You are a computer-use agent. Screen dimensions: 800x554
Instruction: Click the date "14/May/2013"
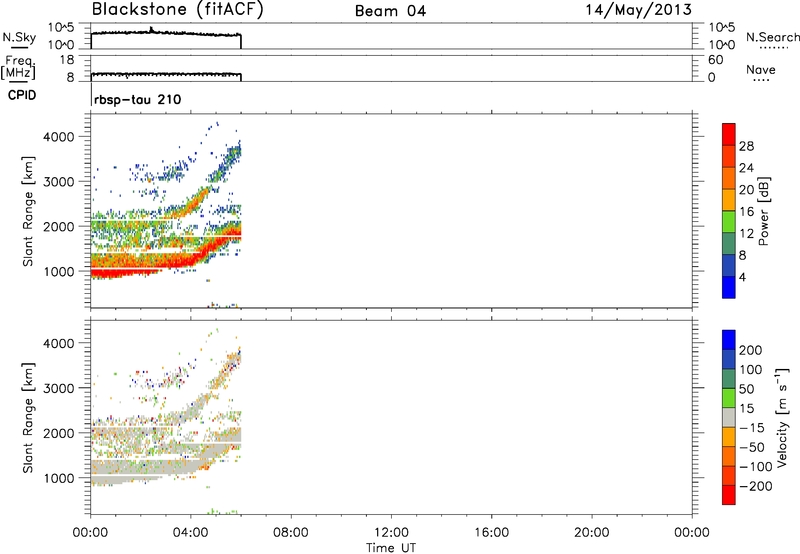(638, 10)
